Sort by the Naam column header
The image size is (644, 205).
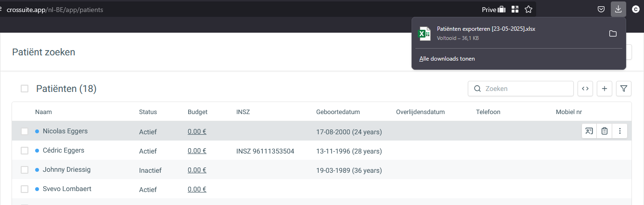coord(43,112)
